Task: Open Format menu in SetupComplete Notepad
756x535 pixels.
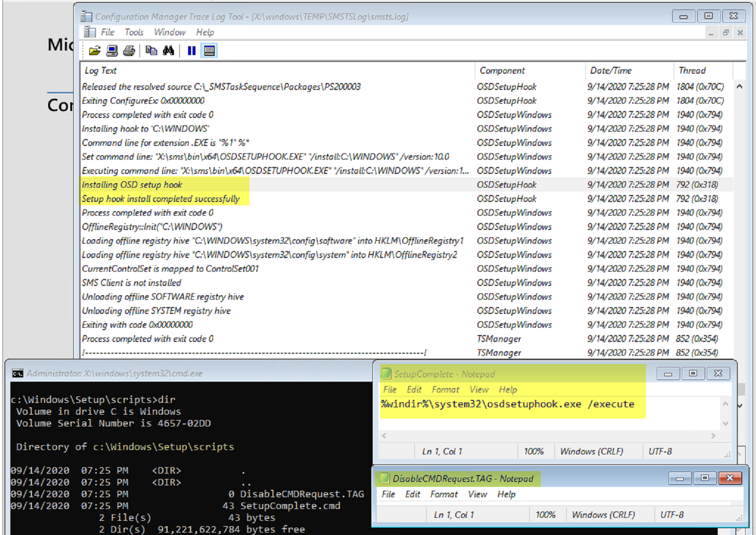Action: [x=445, y=390]
